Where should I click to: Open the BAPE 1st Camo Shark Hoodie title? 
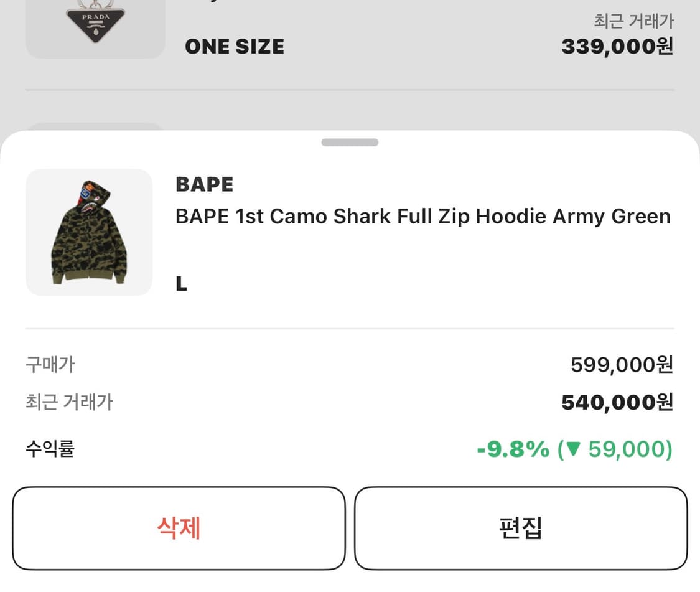[423, 217]
